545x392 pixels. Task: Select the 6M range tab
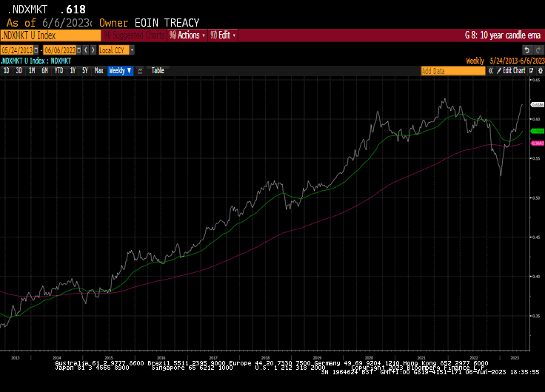44,71
